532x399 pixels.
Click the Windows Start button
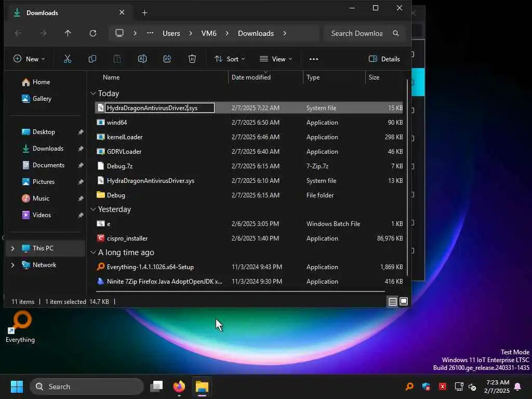pyautogui.click(x=17, y=387)
